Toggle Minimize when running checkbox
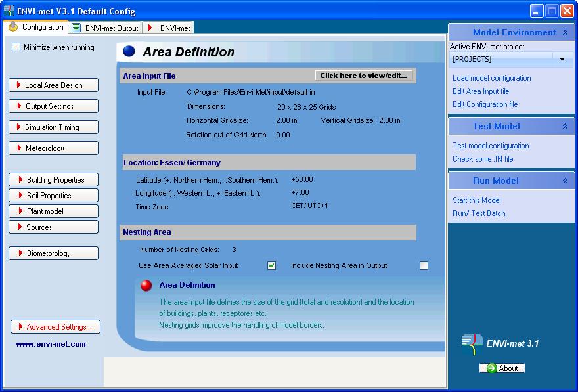This screenshot has height=392, width=578. click(16, 47)
